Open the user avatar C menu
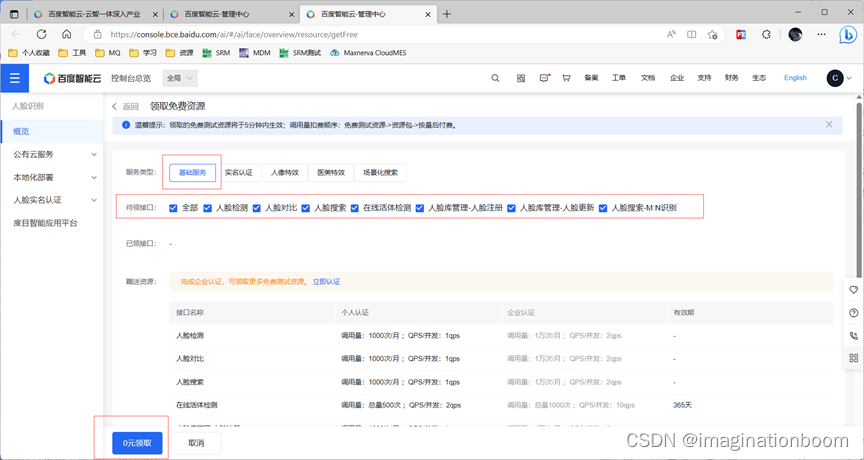 (x=835, y=78)
